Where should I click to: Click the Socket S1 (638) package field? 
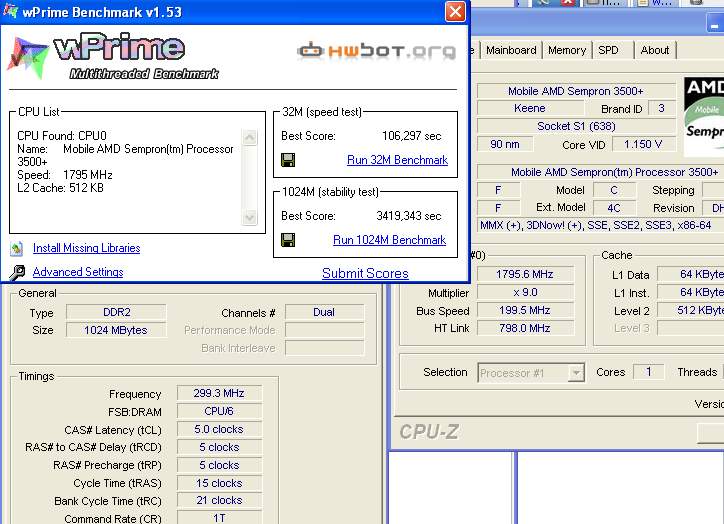[x=576, y=126]
